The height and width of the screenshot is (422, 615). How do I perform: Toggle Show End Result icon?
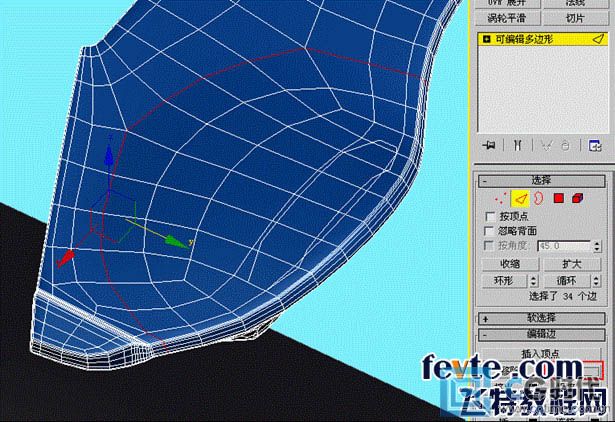tap(517, 146)
